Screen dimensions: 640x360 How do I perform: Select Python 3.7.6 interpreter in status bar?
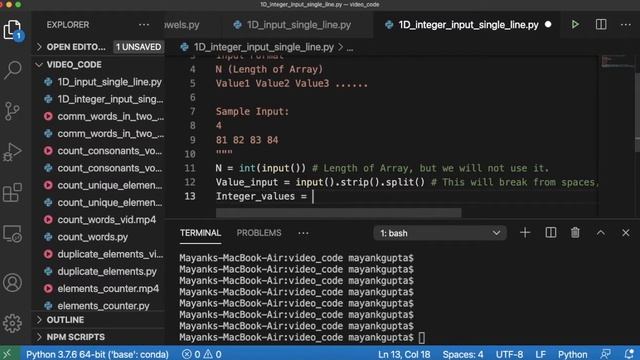97,354
